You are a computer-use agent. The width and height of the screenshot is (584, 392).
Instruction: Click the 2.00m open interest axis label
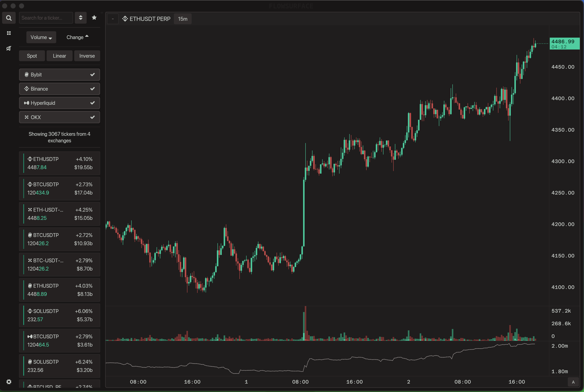pyautogui.click(x=560, y=346)
